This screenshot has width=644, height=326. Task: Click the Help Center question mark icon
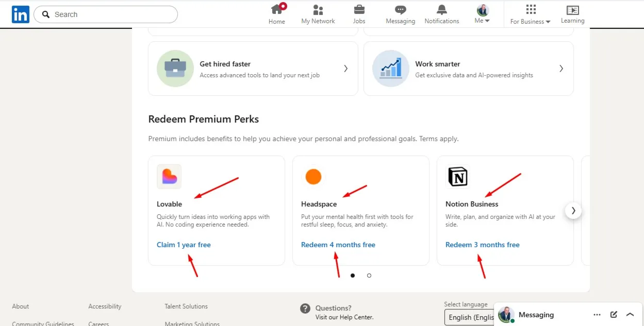click(305, 308)
